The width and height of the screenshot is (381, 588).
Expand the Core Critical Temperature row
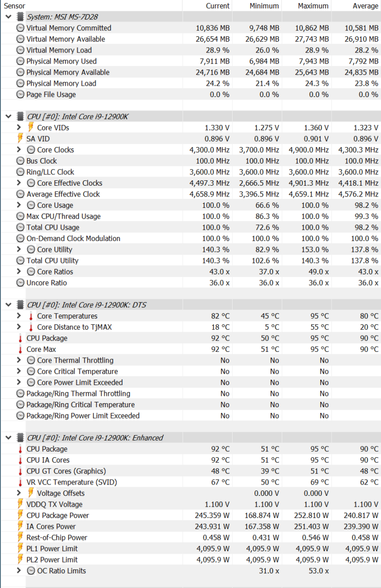click(x=19, y=371)
